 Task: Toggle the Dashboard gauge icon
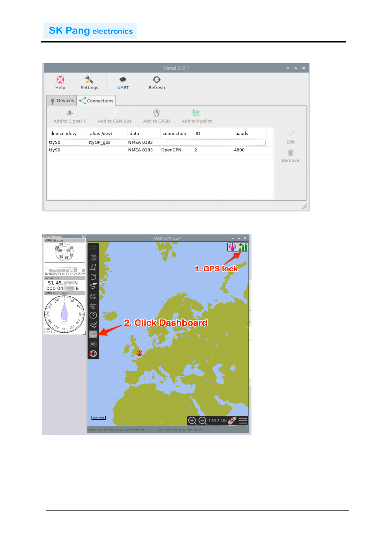pos(93,334)
